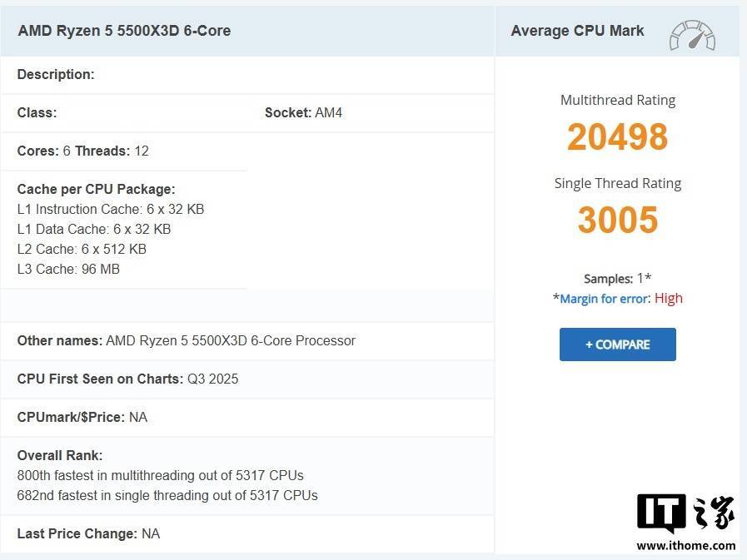The width and height of the screenshot is (747, 560).
Task: Click the Other names row
Action: pyautogui.click(x=187, y=340)
